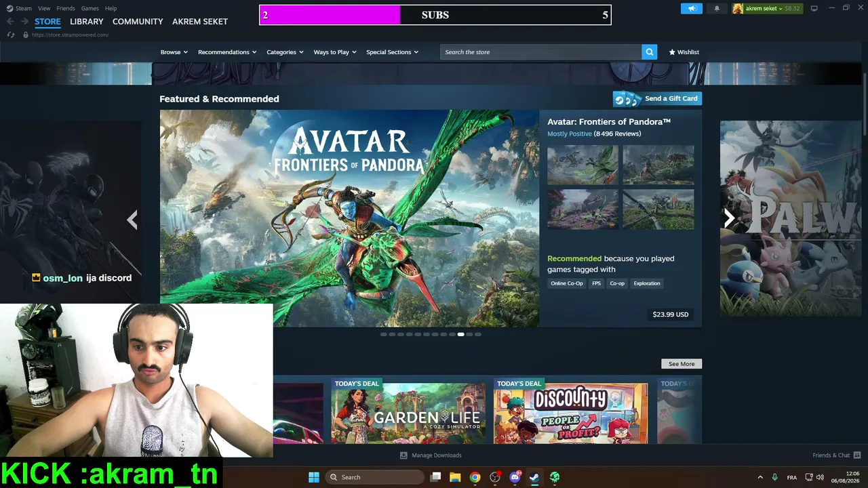
Task: Click the Steam logo in the menu bar
Action: click(x=9, y=8)
